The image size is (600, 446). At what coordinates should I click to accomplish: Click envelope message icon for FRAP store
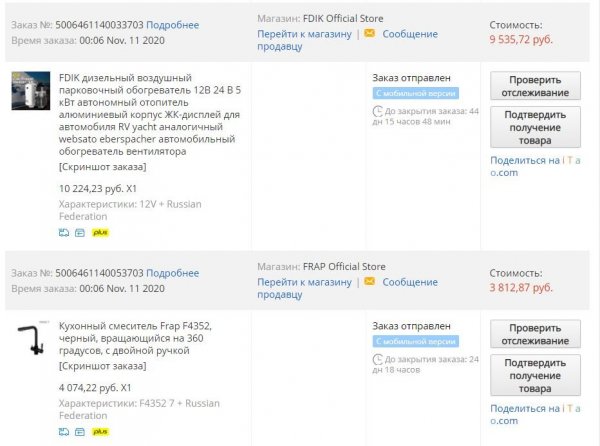pyautogui.click(x=370, y=282)
